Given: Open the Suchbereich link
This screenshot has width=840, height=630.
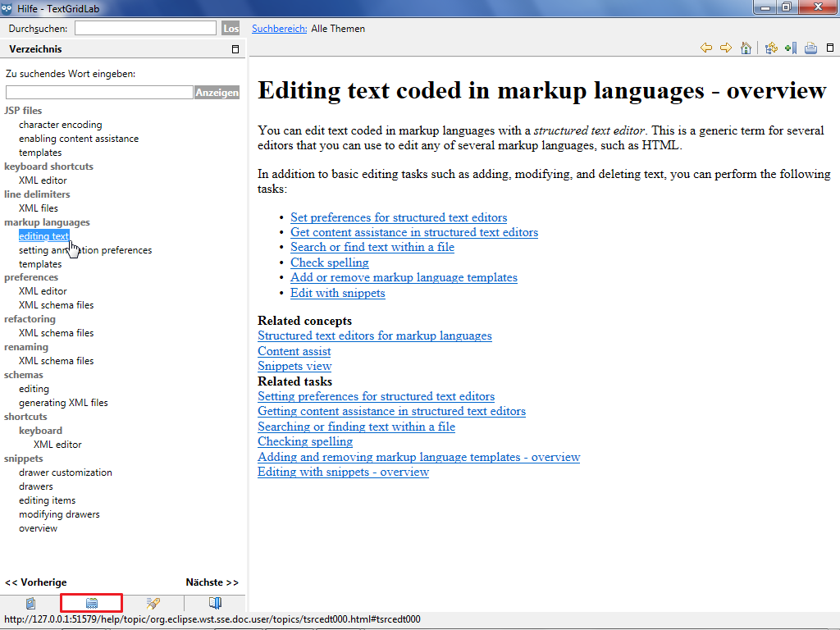Looking at the screenshot, I should [279, 29].
